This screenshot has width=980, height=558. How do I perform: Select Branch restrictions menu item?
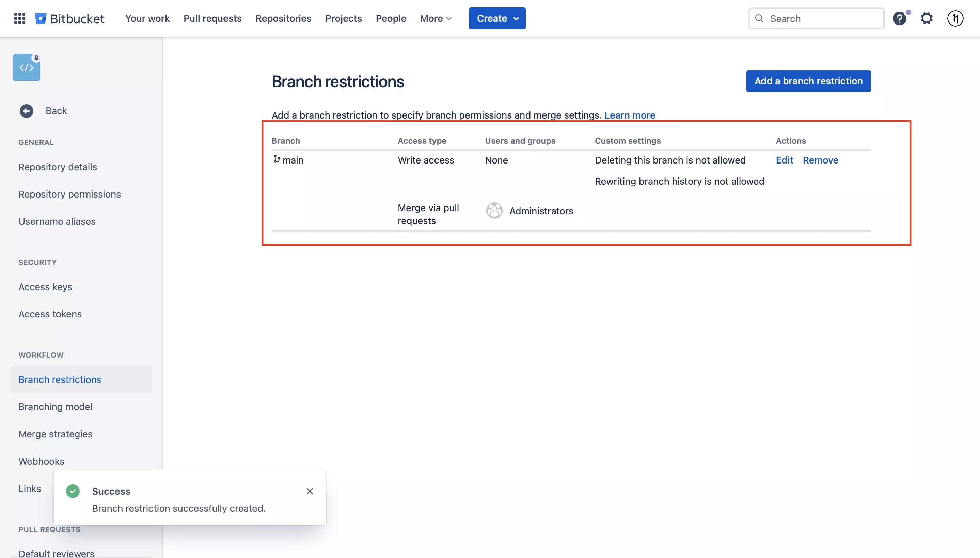[60, 379]
